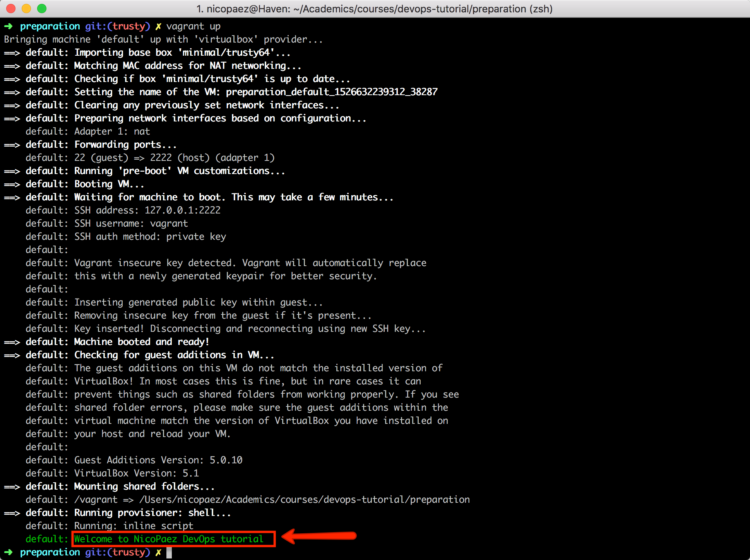Click the arrow before 'Machine booted and ready!'
Image resolution: width=750 pixels, height=560 pixels.
point(12,342)
